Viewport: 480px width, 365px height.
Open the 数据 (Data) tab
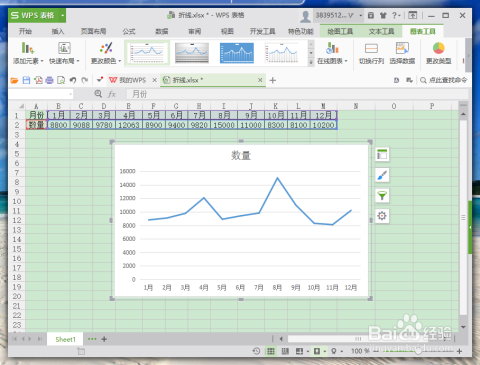162,31
